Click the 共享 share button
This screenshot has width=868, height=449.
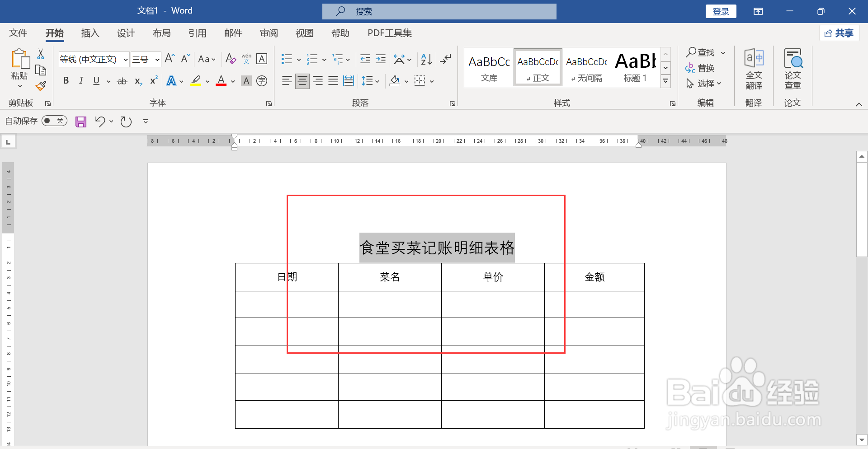839,33
